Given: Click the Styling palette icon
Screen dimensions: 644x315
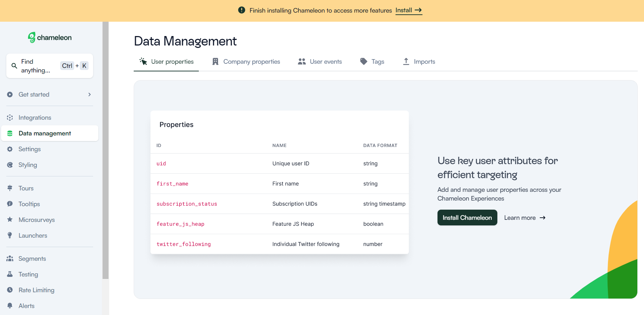Looking at the screenshot, I should click(x=10, y=165).
